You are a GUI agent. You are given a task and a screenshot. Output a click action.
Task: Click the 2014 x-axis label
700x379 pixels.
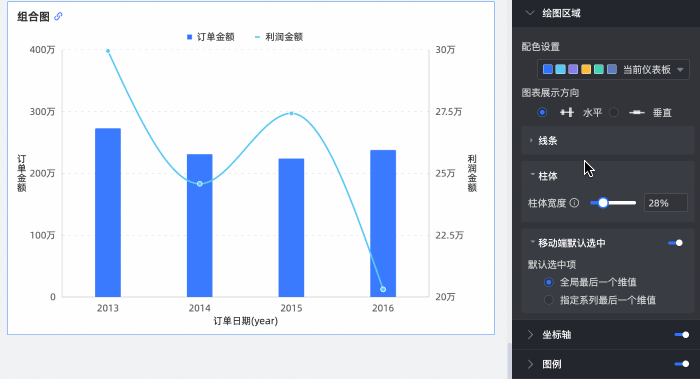point(200,308)
